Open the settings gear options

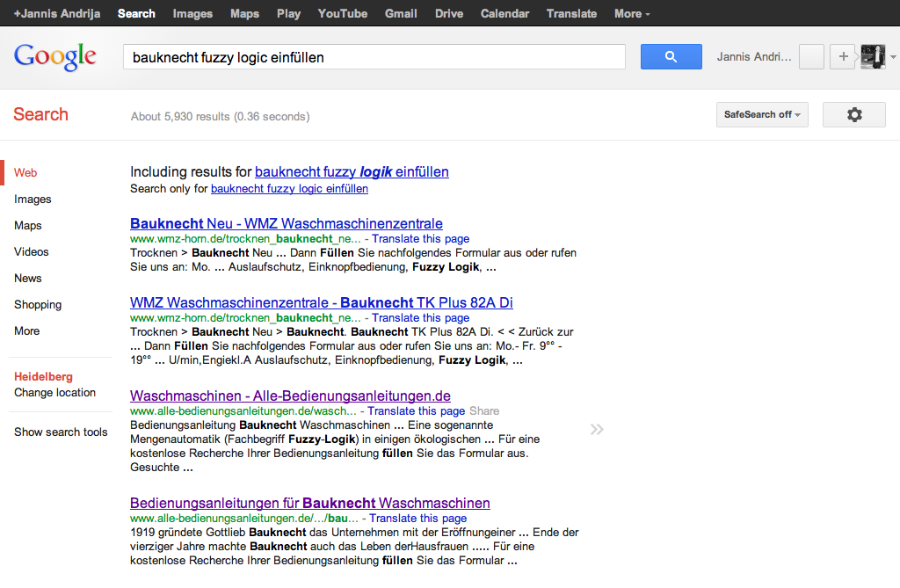(854, 115)
